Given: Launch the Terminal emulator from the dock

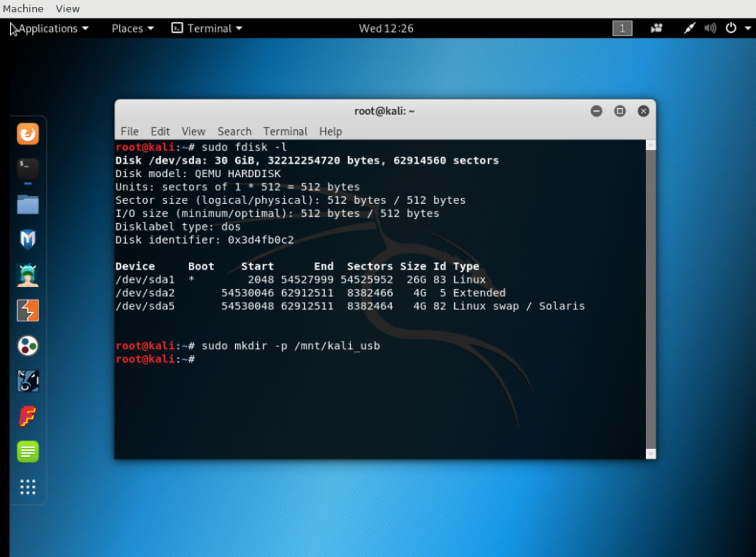Looking at the screenshot, I should point(27,169).
